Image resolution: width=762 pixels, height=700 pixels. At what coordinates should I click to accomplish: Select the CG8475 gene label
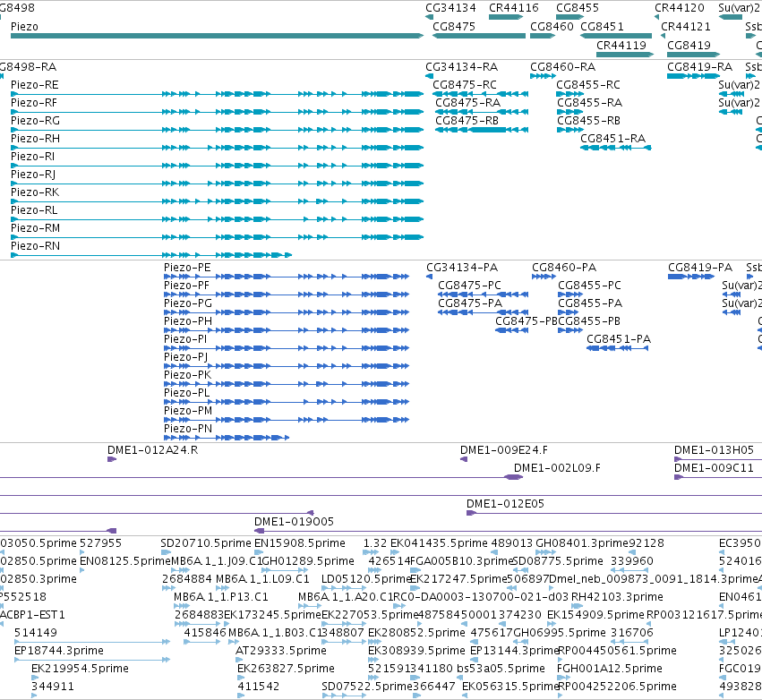click(x=454, y=27)
